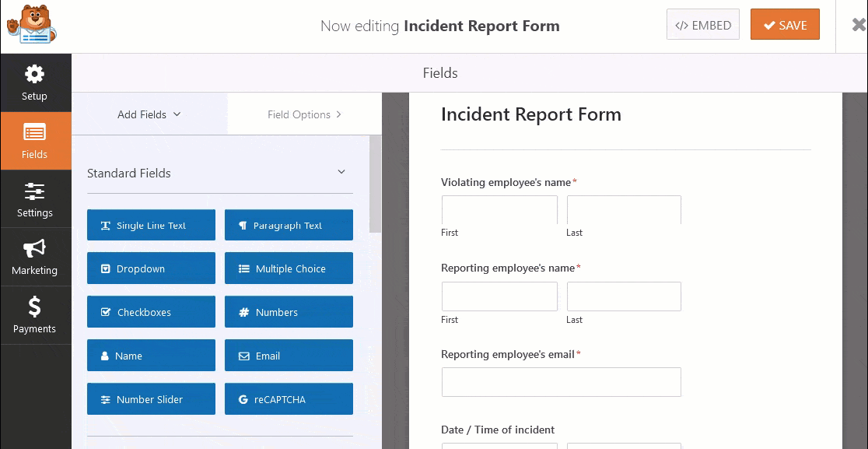This screenshot has width=868, height=449.
Task: Add a Multiple Choice field
Action: (289, 268)
